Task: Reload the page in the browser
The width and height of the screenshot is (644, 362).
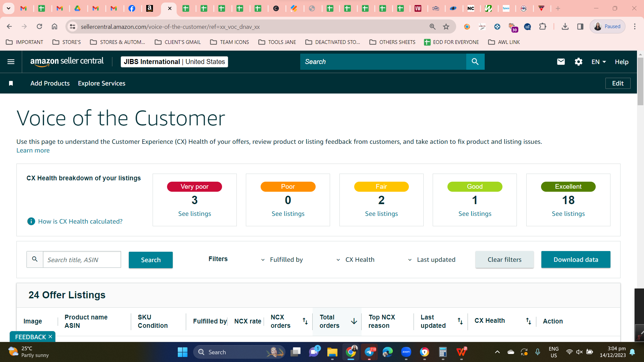Action: pyautogui.click(x=39, y=26)
